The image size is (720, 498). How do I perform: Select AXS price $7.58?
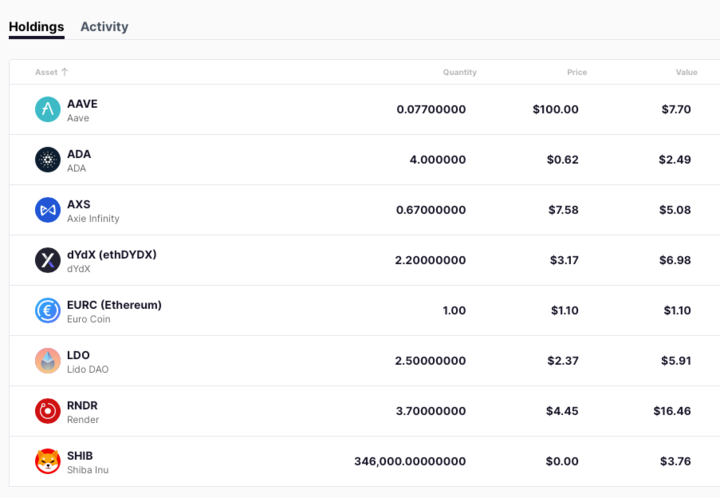click(x=563, y=210)
